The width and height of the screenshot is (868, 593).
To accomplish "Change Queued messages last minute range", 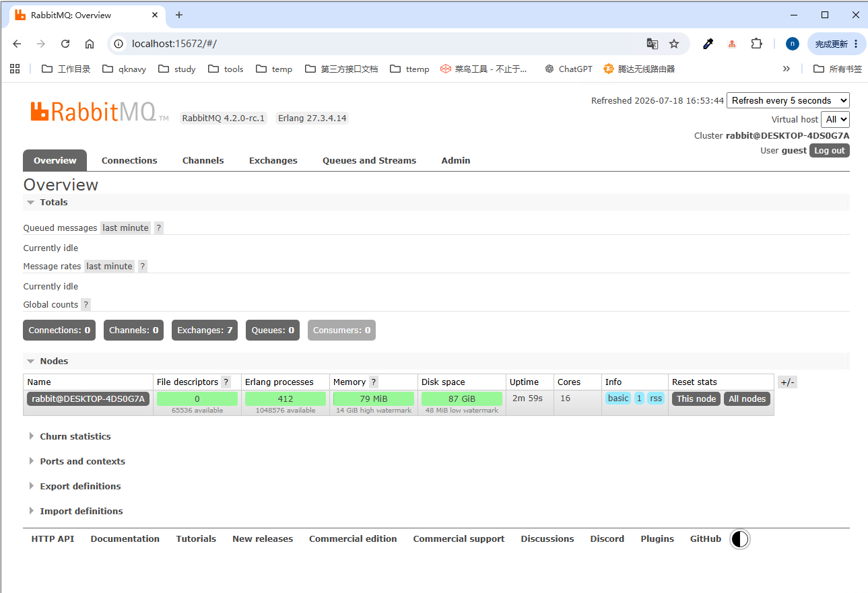I will click(x=125, y=228).
